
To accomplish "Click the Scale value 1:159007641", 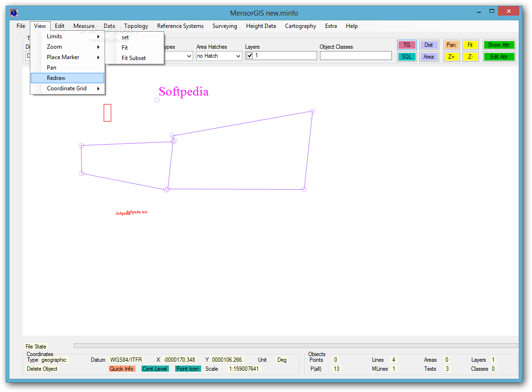I will point(244,369).
